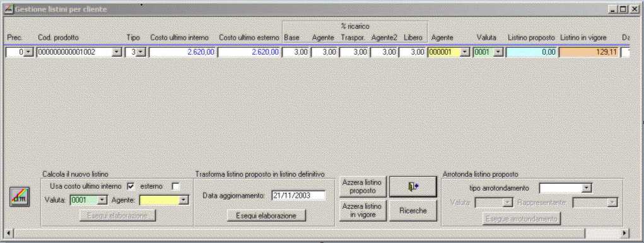Click the window title bar app icon
This screenshot has width=644, height=243.
9,9
